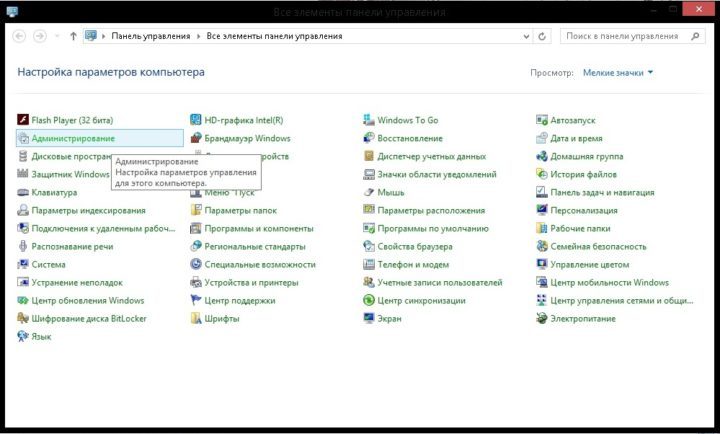The height and width of the screenshot is (434, 720).
Task: Open the Значки области уведомлений link
Action: click(x=437, y=174)
